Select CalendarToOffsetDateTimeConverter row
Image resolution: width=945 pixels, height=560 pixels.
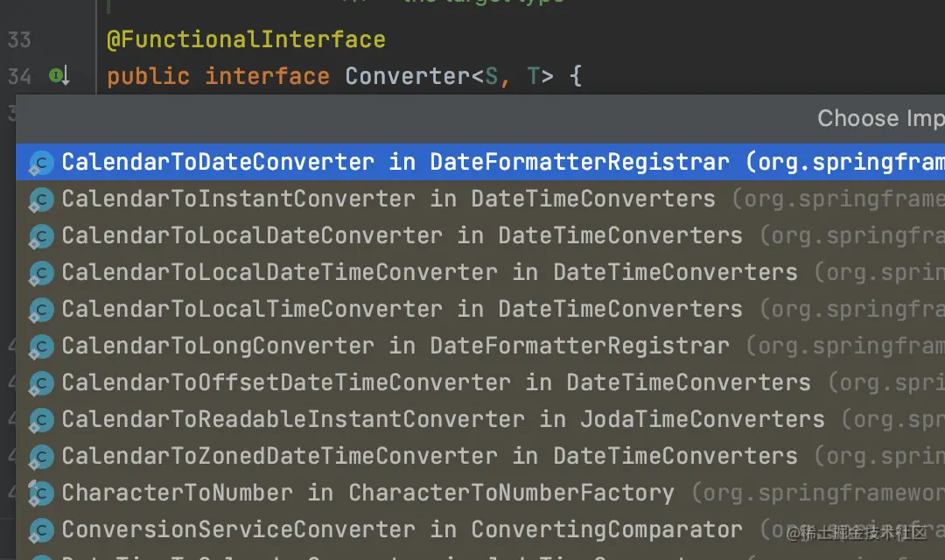pos(480,382)
